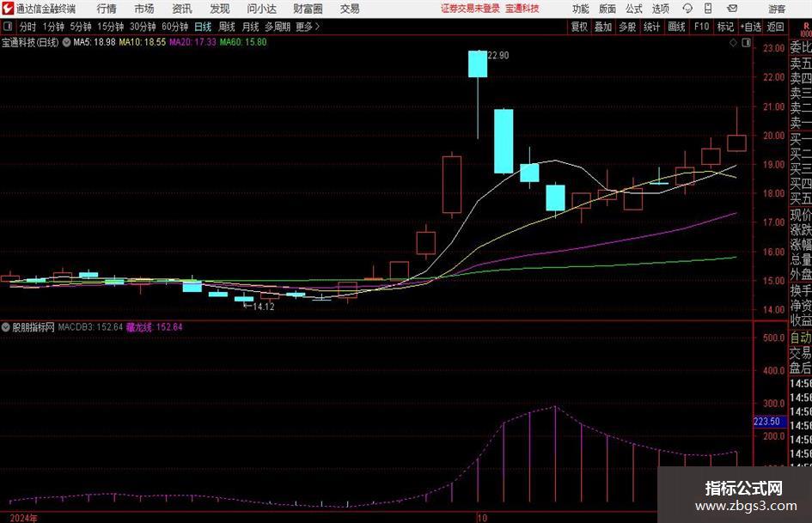Click the MA5: 18.98 label
812x523 pixels.
pyautogui.click(x=95, y=42)
